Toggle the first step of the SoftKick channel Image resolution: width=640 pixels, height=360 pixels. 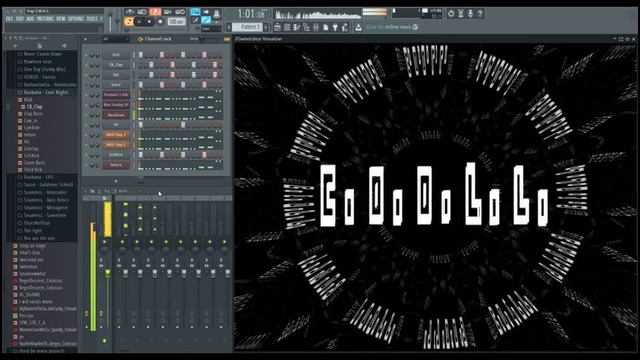click(140, 155)
